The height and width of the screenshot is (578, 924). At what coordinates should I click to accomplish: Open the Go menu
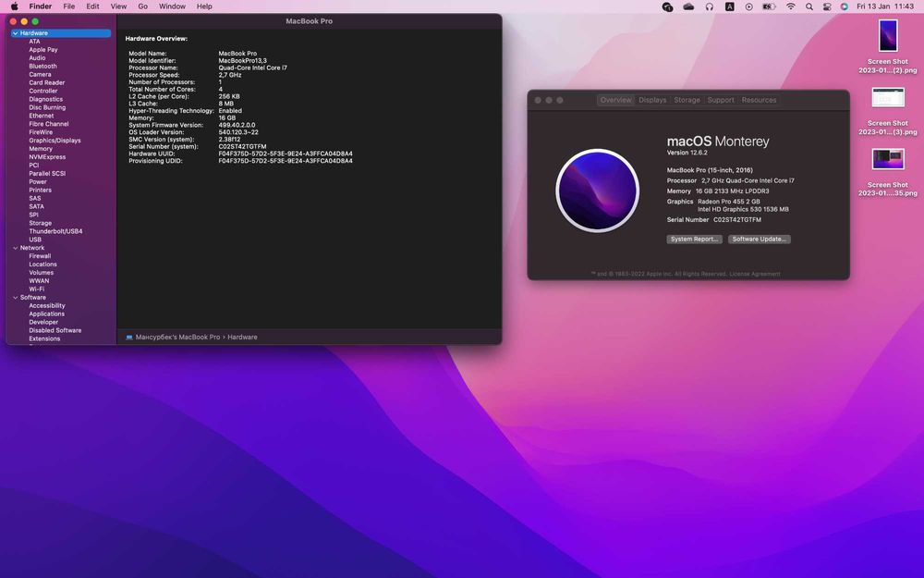142,6
